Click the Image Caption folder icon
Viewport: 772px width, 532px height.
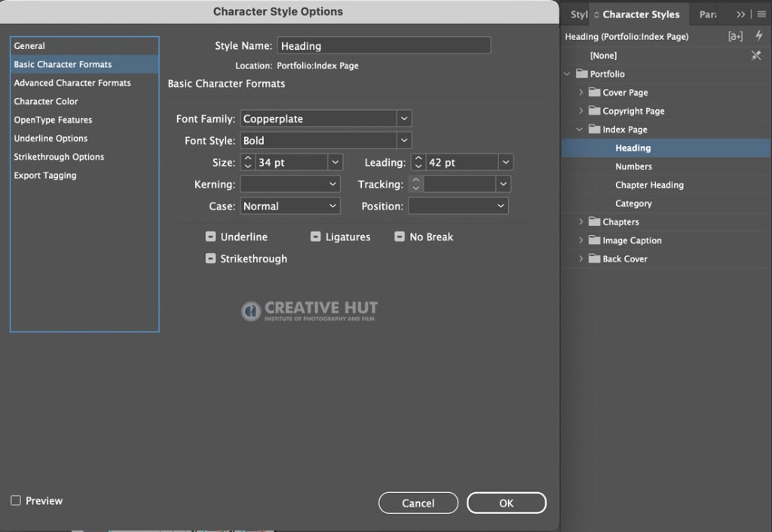click(x=594, y=240)
